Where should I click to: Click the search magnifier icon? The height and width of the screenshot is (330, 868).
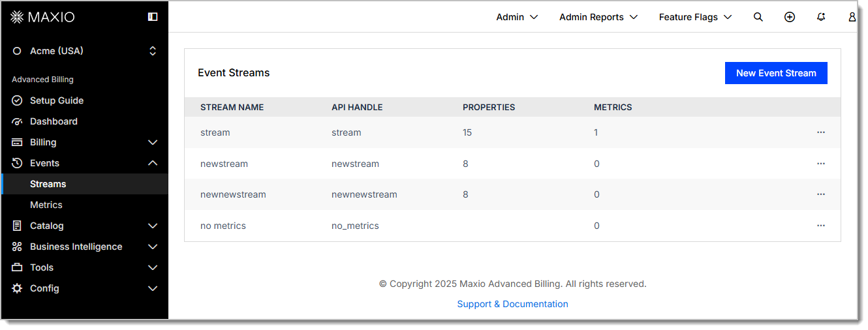pos(758,17)
